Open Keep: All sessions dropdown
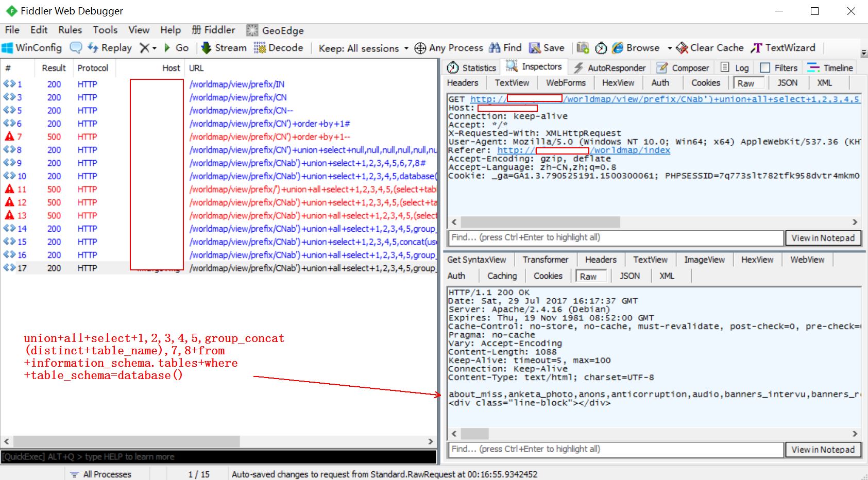Viewport: 868px width, 480px height. click(364, 48)
